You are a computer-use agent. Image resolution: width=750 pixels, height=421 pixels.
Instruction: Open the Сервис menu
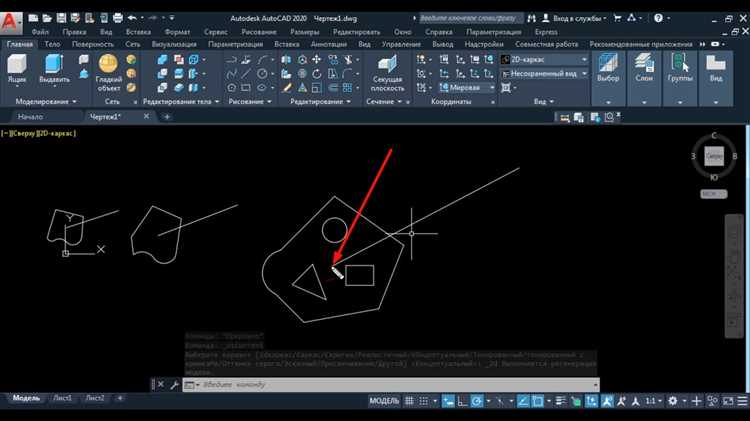[x=215, y=32]
